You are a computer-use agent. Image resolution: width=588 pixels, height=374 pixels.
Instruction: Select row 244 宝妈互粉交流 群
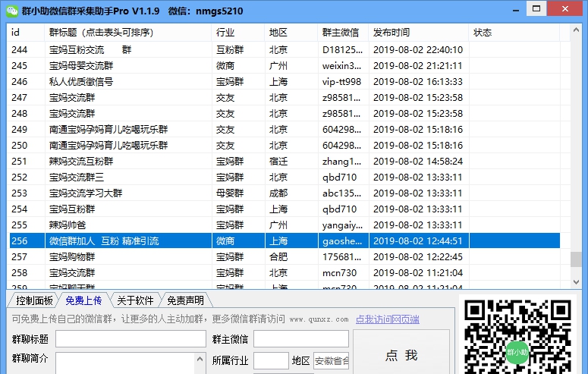tap(285, 49)
